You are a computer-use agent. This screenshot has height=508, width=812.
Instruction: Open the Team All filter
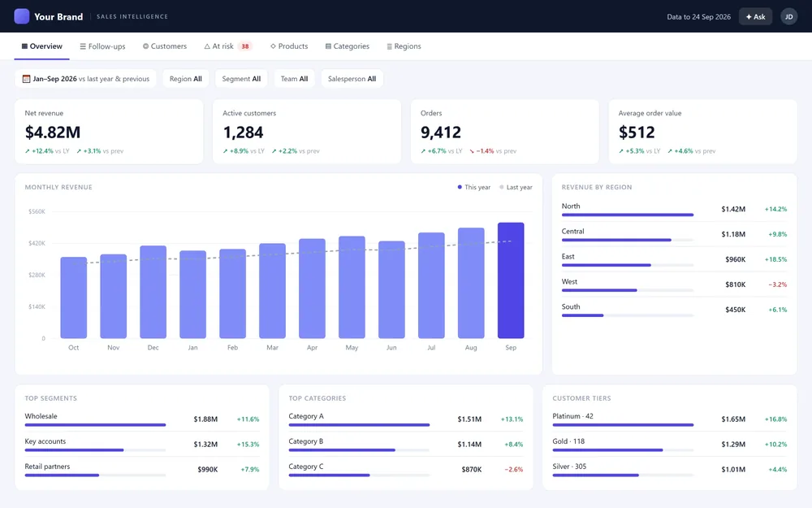pos(294,79)
